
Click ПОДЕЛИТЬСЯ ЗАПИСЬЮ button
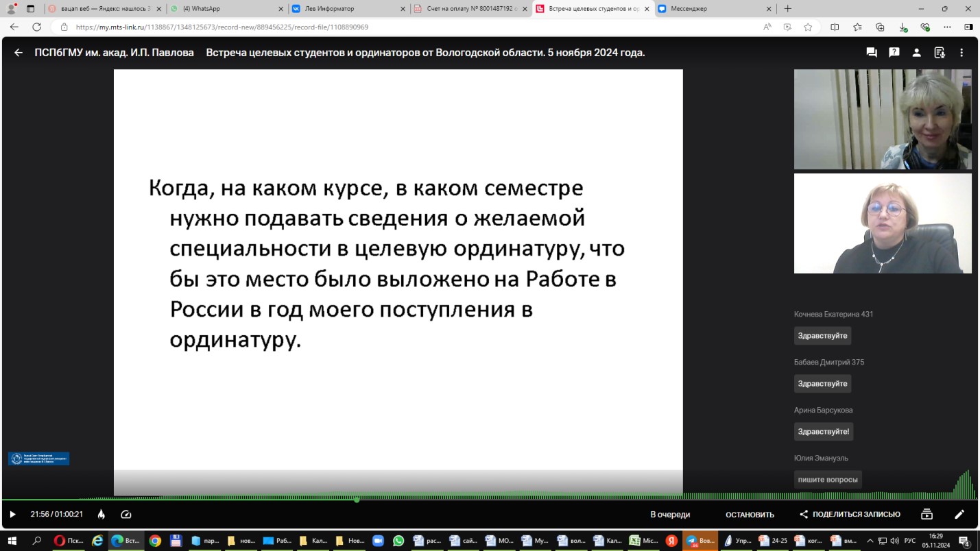[x=850, y=515]
